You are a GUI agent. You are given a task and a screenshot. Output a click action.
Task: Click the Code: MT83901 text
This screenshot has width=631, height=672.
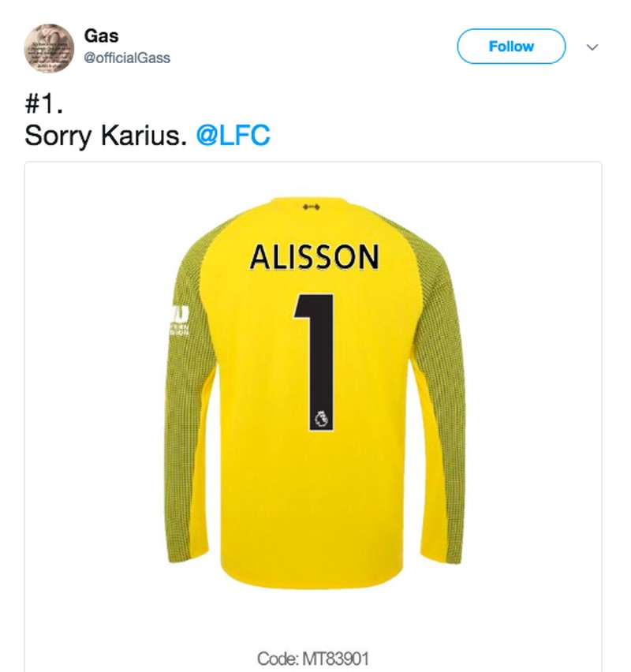click(313, 659)
